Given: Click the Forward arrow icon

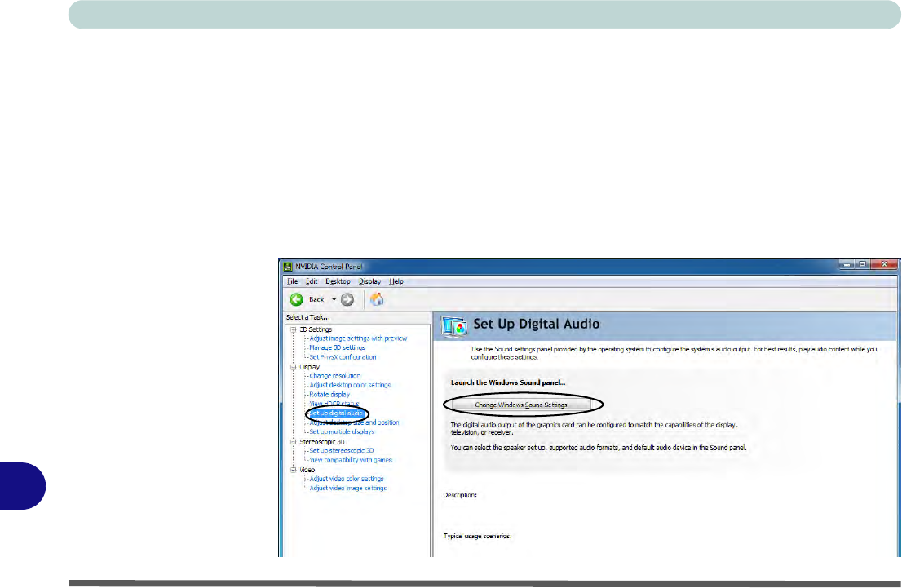Looking at the screenshot, I should coord(347,299).
